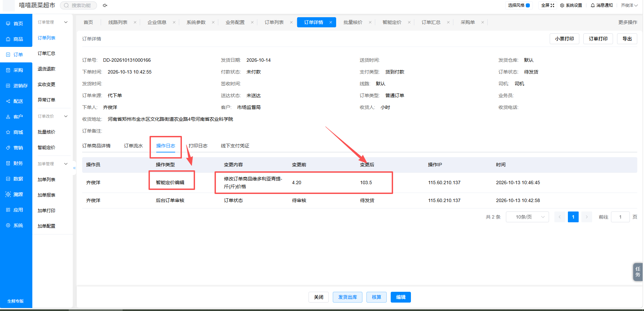Viewport: 644px width, 311px height.
Task: Open the 配送 delivery sidebar icon
Action: click(x=8, y=101)
